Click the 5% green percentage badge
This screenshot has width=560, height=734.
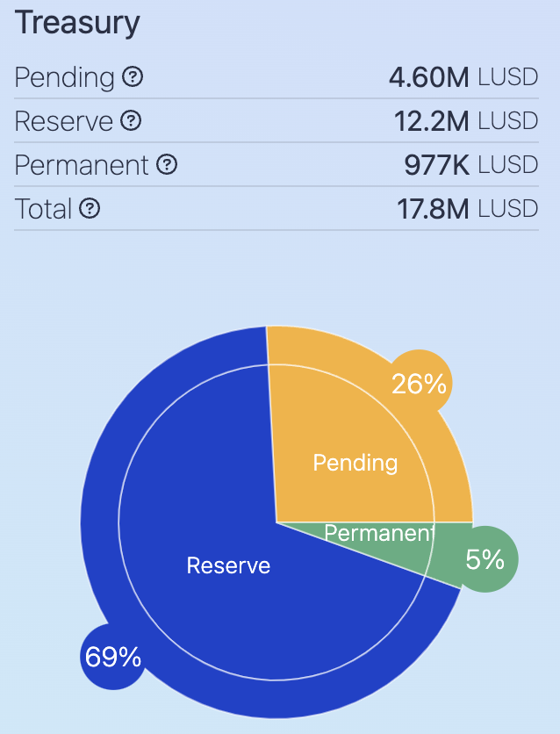(485, 559)
